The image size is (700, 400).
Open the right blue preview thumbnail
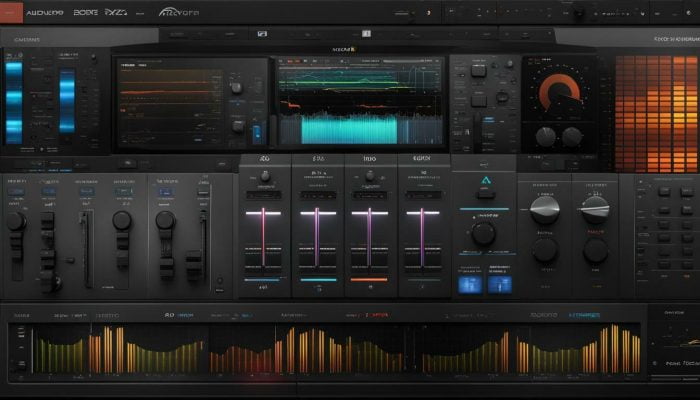pyautogui.click(x=500, y=284)
